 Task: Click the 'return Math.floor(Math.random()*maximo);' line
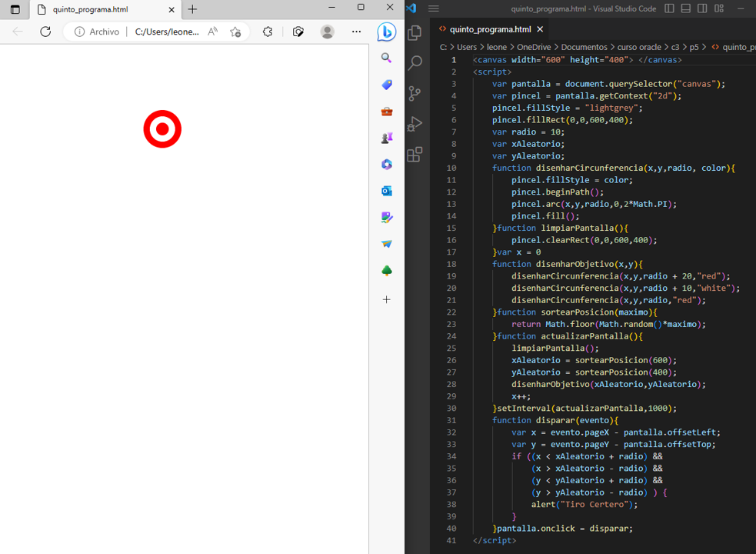tap(608, 324)
